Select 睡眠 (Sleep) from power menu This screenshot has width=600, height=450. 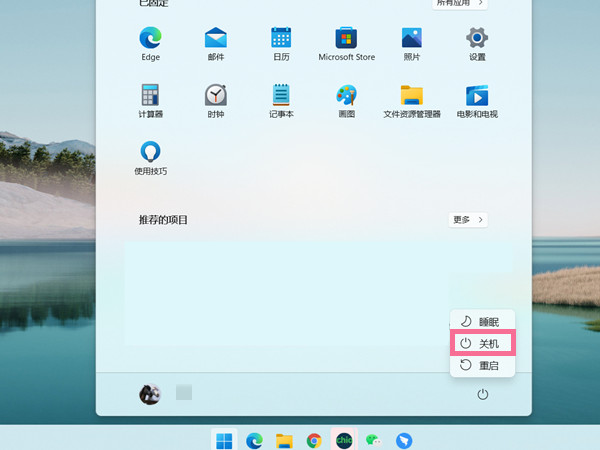point(483,321)
